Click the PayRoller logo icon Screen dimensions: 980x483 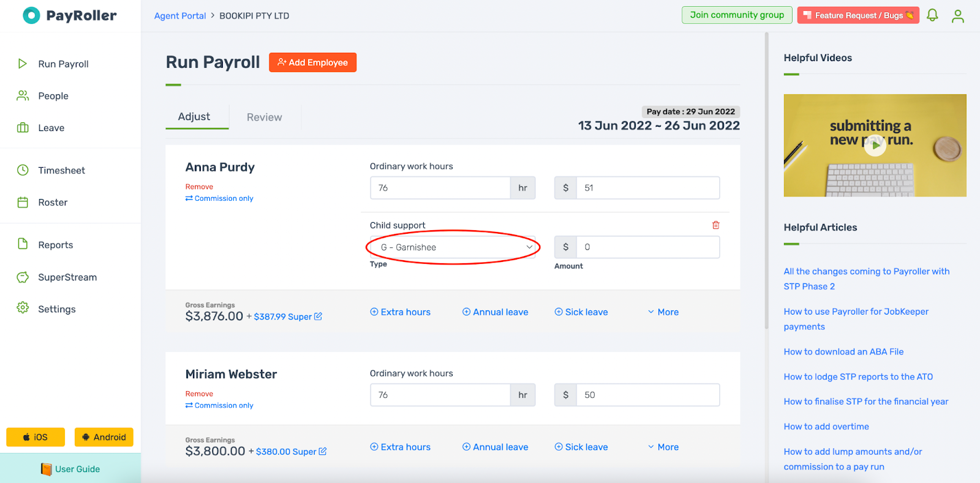click(x=31, y=15)
